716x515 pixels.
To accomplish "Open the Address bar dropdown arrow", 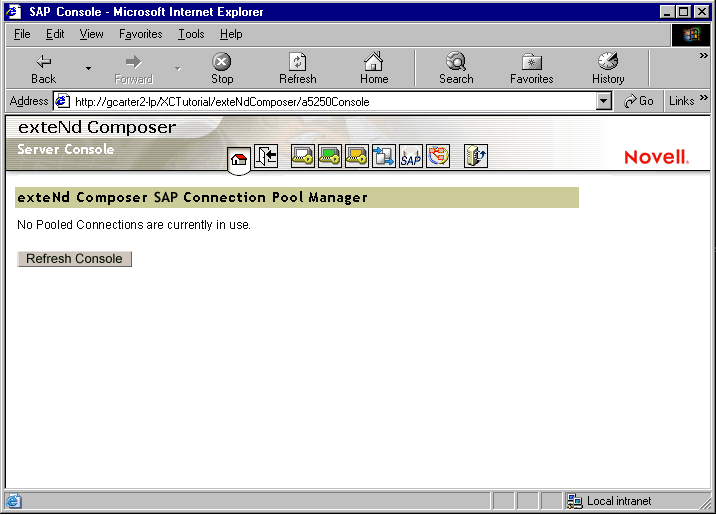I will 604,101.
